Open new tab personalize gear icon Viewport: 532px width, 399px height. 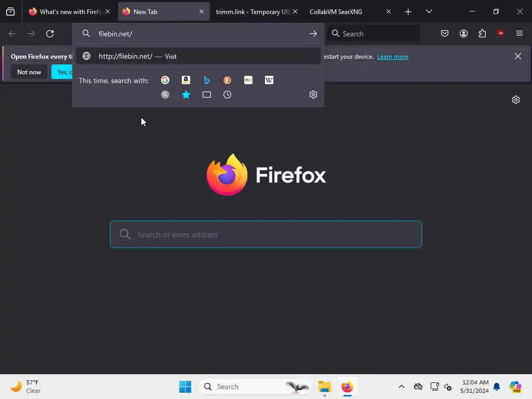(x=516, y=100)
